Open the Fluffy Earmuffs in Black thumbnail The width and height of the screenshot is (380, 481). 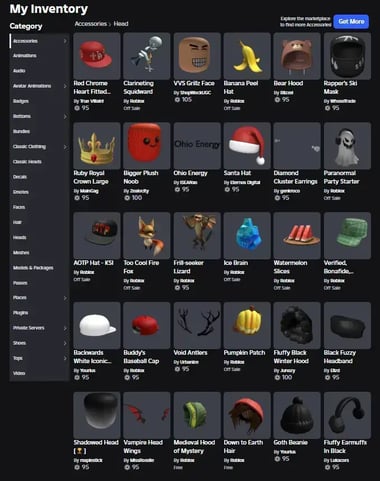[x=347, y=415]
